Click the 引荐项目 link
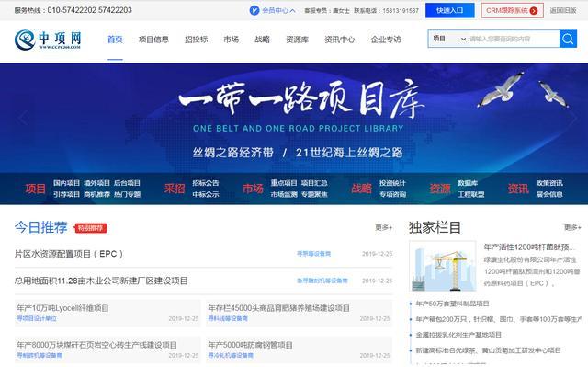588x367 pixels. tap(66, 194)
